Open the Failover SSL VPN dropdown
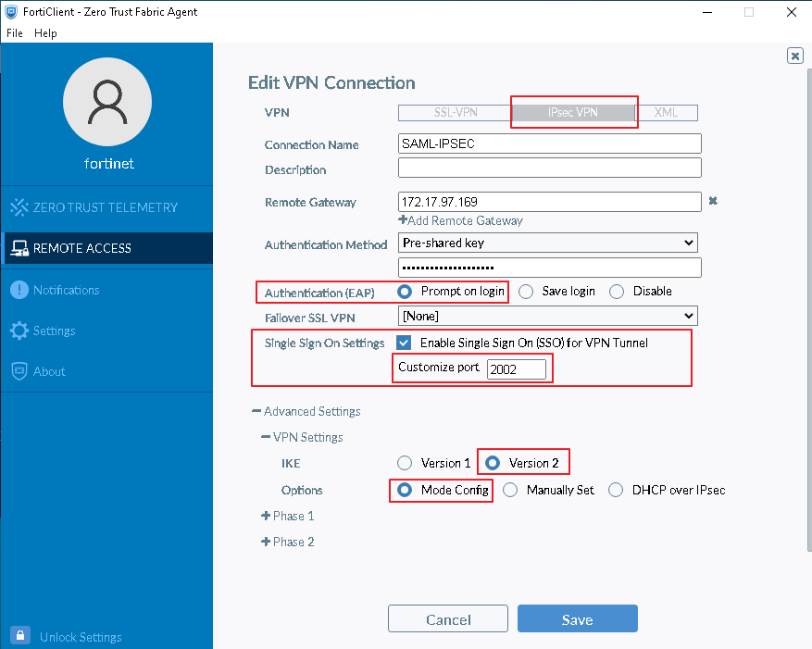The image size is (812, 649). pyautogui.click(x=548, y=316)
